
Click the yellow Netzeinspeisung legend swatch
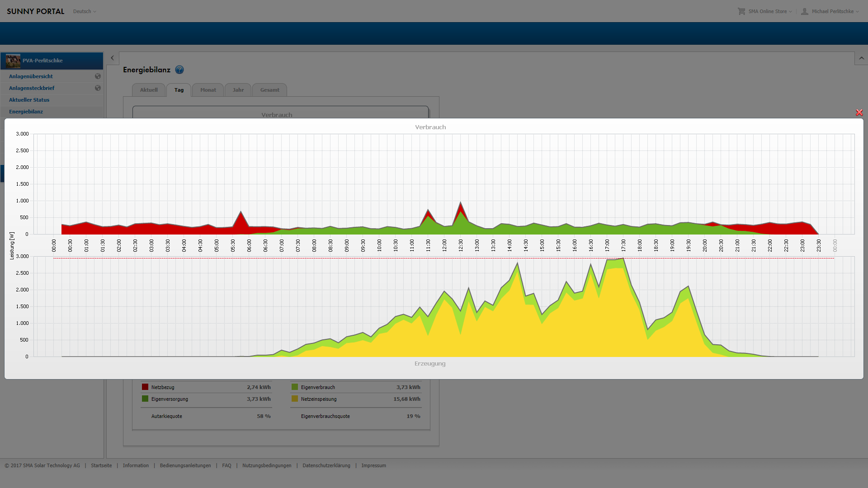pyautogui.click(x=295, y=399)
